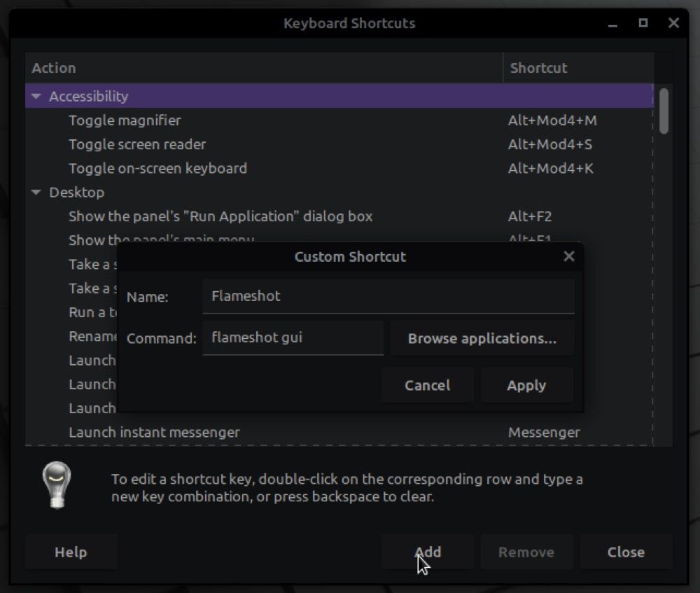
Task: Maximize the Keyboard Shortcuts window
Action: [643, 23]
